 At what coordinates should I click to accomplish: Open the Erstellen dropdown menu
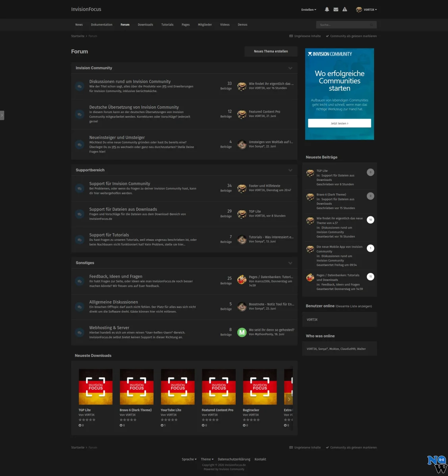(x=309, y=10)
